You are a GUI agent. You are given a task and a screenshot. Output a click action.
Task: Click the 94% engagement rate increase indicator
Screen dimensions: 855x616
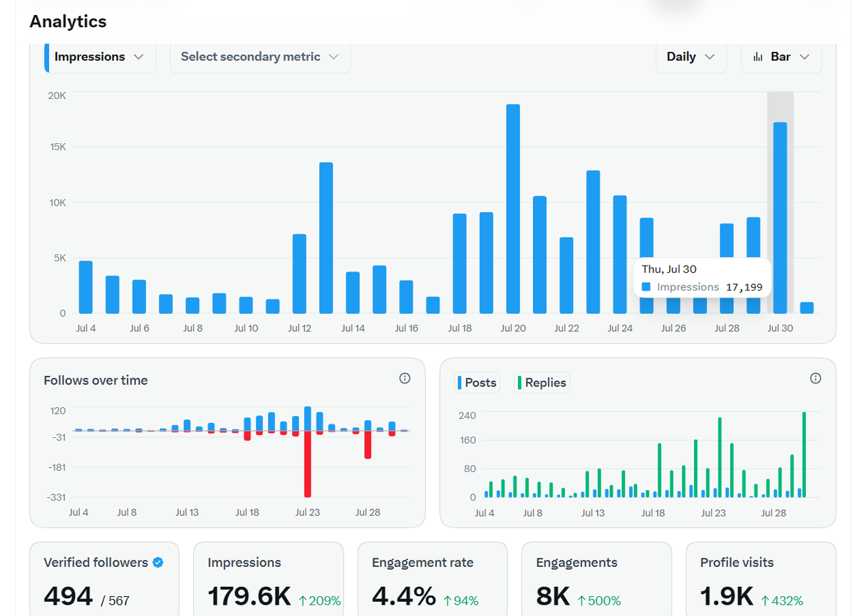pos(461,601)
